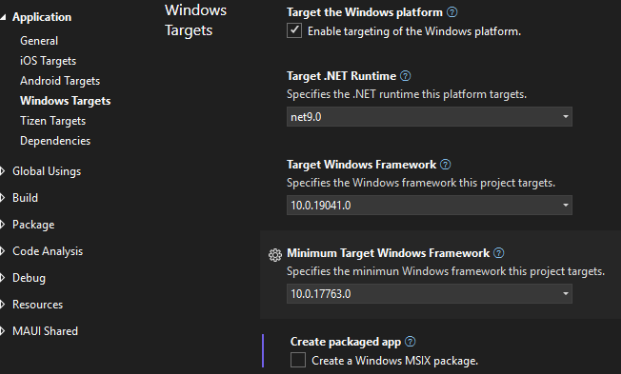Open help icon beside Target Windows Framework
The image size is (621, 374).
[x=446, y=164]
